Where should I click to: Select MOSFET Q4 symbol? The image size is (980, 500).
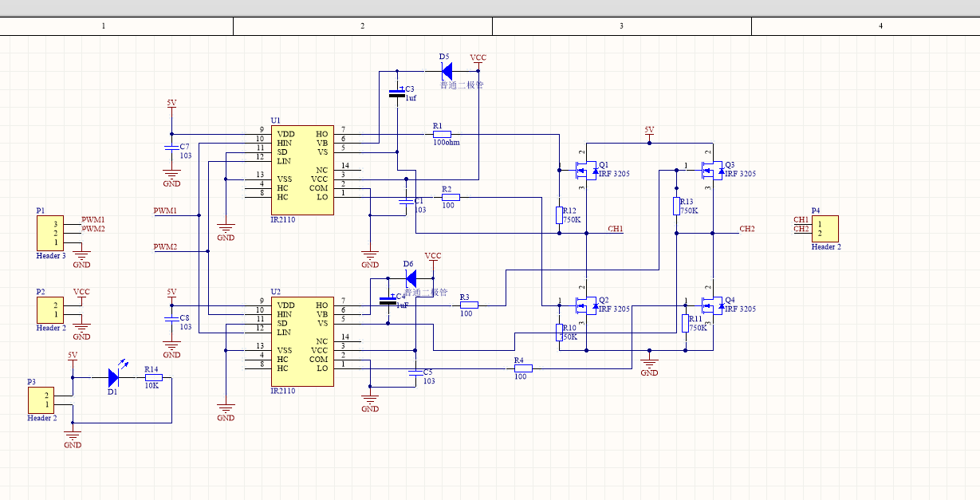point(712,305)
